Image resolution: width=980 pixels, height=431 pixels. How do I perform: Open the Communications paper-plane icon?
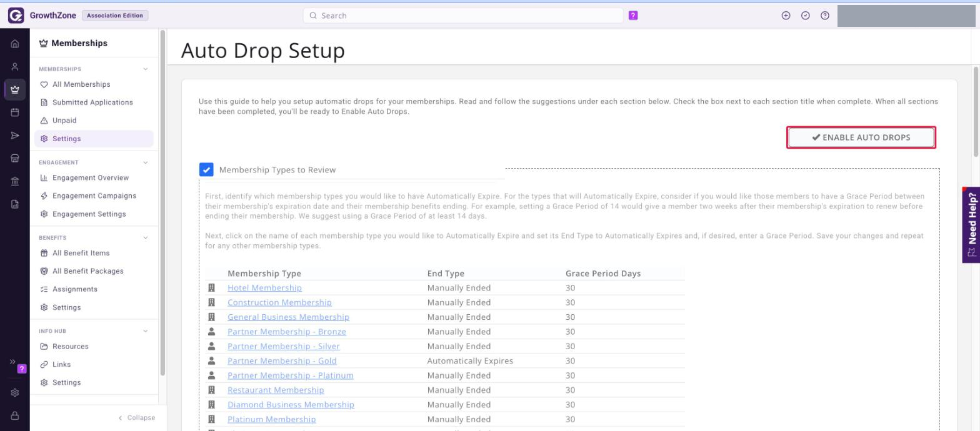click(15, 136)
